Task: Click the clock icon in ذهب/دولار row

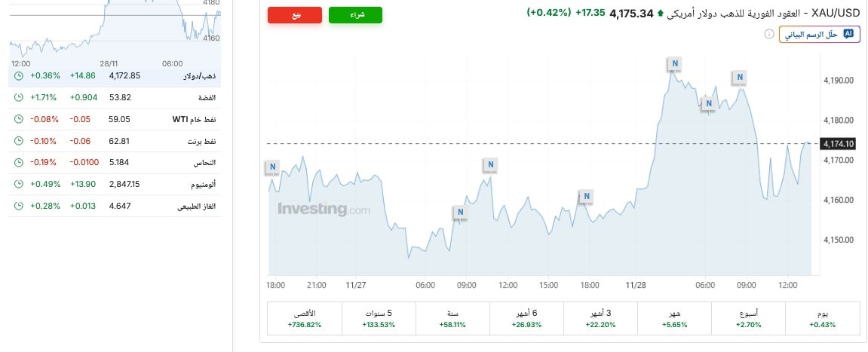Action: [x=18, y=75]
